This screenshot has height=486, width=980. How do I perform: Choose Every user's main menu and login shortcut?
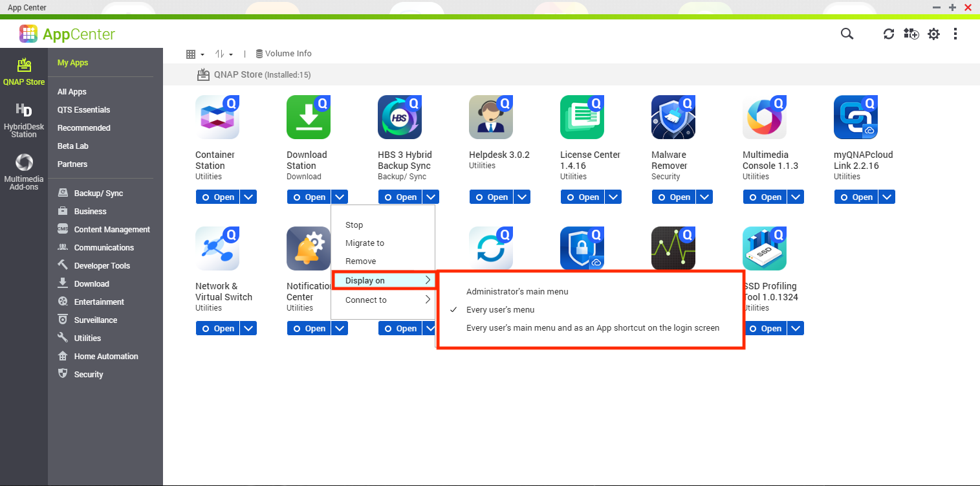[x=593, y=328]
